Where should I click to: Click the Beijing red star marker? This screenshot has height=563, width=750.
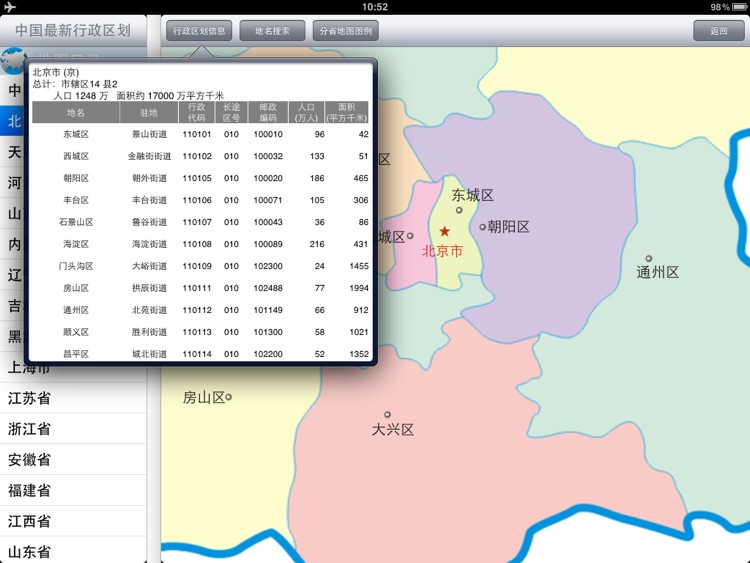tap(445, 232)
